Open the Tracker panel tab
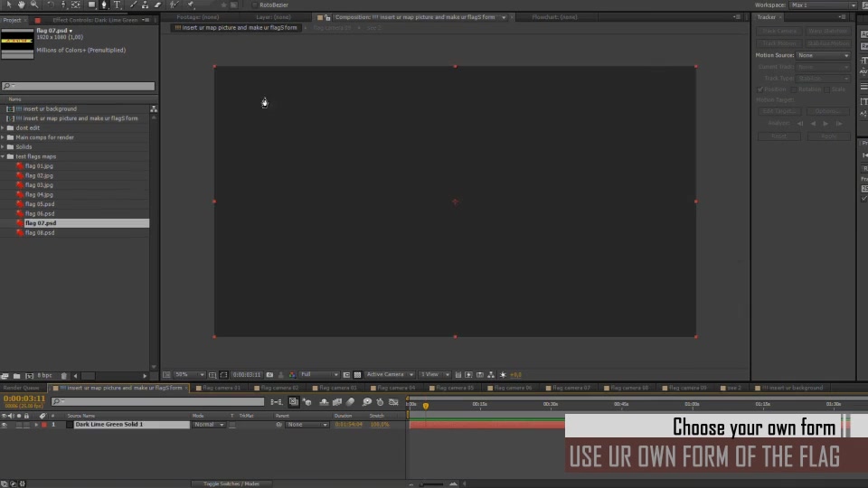This screenshot has width=868, height=488. click(767, 17)
